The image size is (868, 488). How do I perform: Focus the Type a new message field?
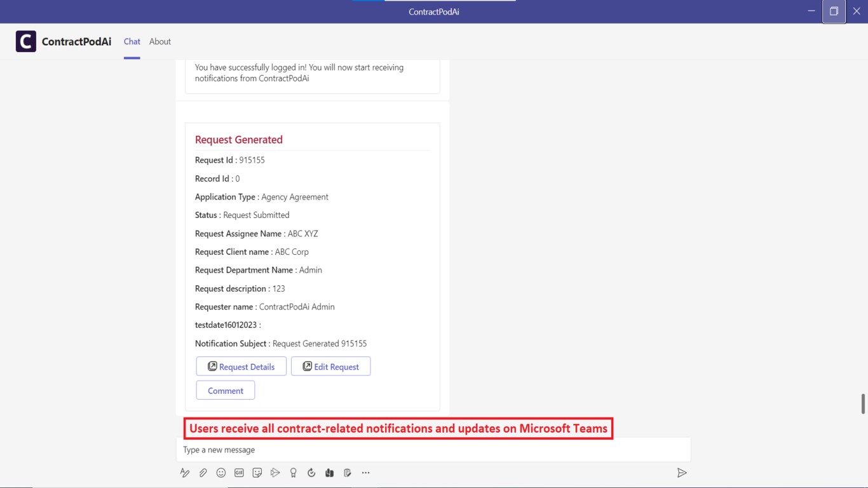coord(433,450)
